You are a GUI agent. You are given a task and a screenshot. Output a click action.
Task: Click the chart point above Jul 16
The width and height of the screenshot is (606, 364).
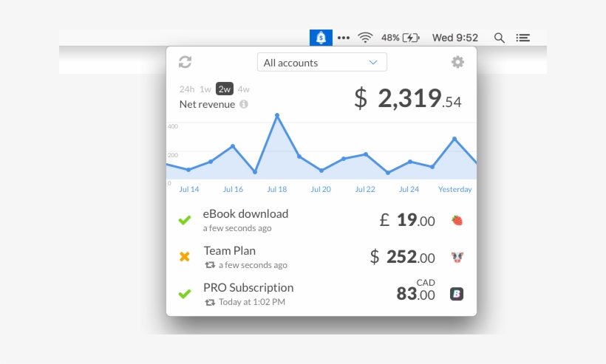233,146
